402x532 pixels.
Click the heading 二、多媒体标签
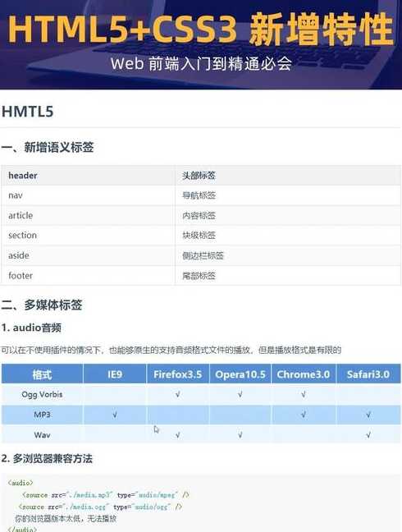pos(41,305)
